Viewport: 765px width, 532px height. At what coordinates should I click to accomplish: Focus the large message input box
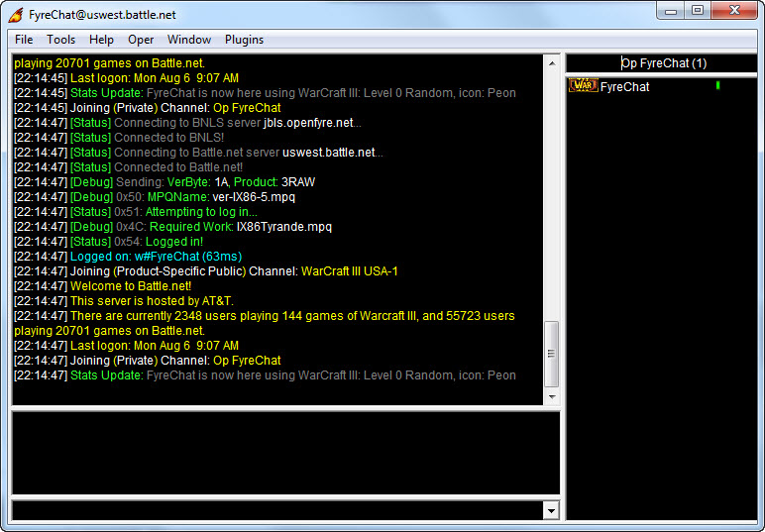pyautogui.click(x=285, y=452)
